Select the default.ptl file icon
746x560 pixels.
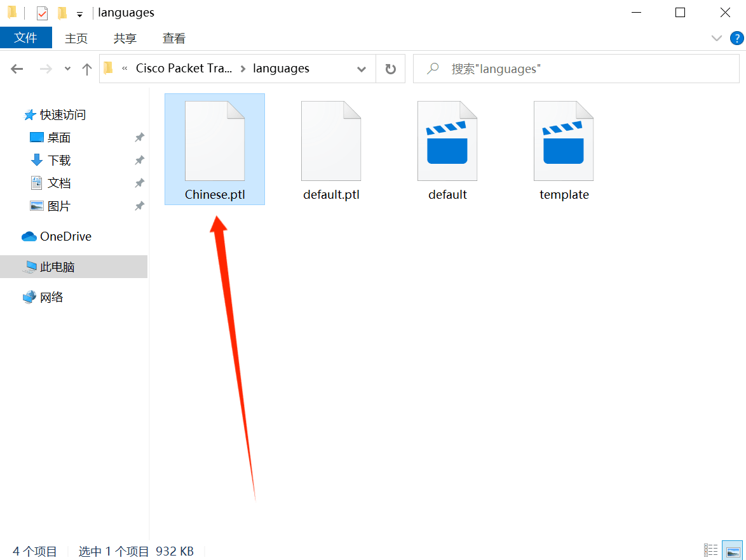[331, 141]
